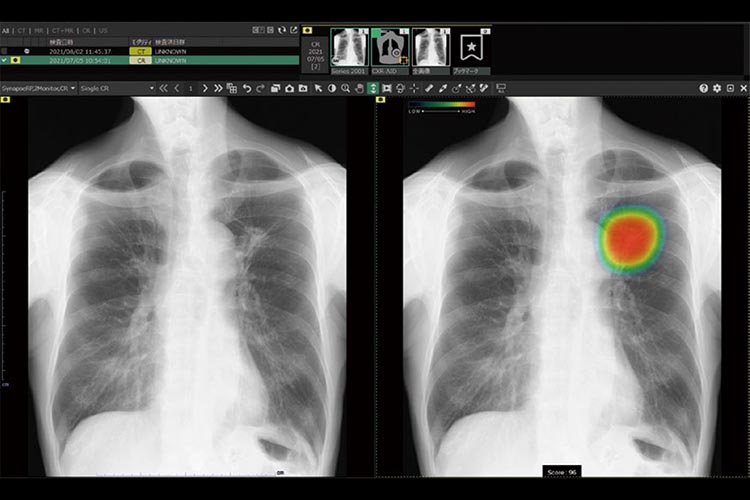750x500 pixels.
Task: Untick the checkbox for the CR study row
Action: [x=5, y=60]
